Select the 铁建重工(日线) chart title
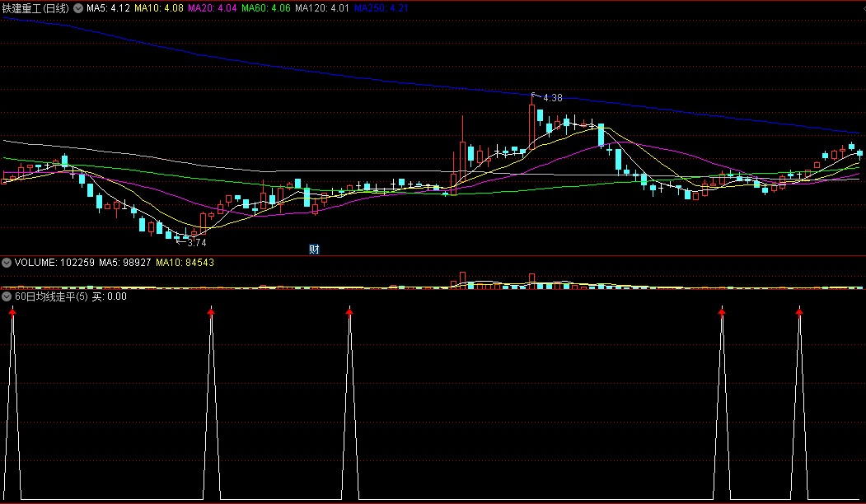The width and height of the screenshot is (866, 504). (36, 8)
